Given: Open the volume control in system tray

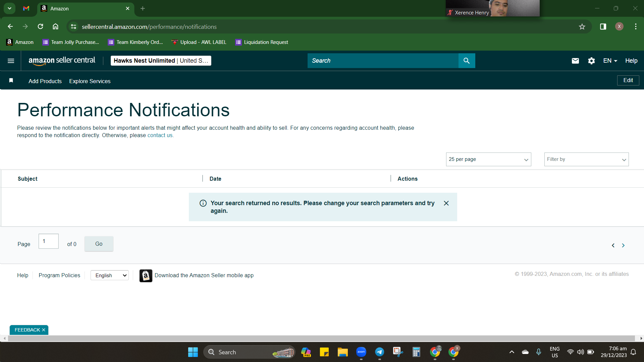Looking at the screenshot, I should 580,352.
